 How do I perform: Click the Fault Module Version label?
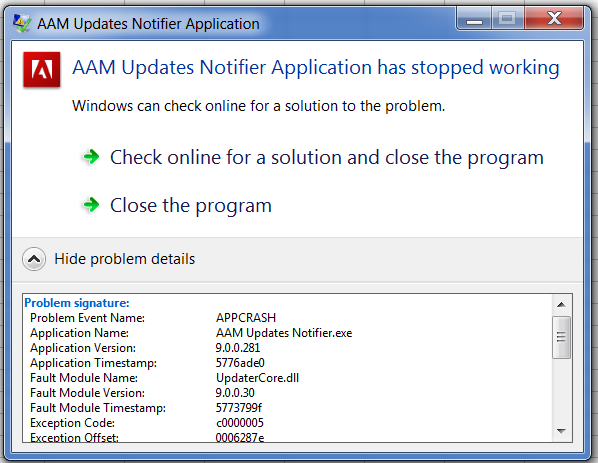[87, 393]
